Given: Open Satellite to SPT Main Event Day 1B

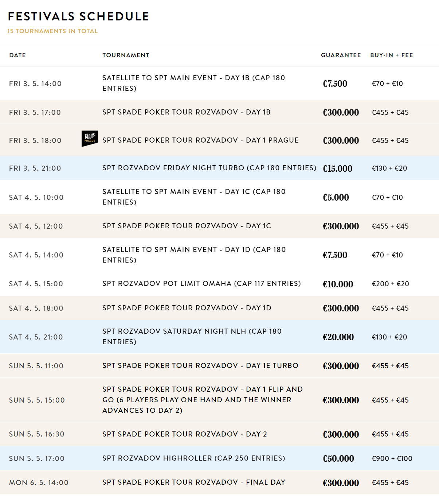Looking at the screenshot, I should pos(193,83).
